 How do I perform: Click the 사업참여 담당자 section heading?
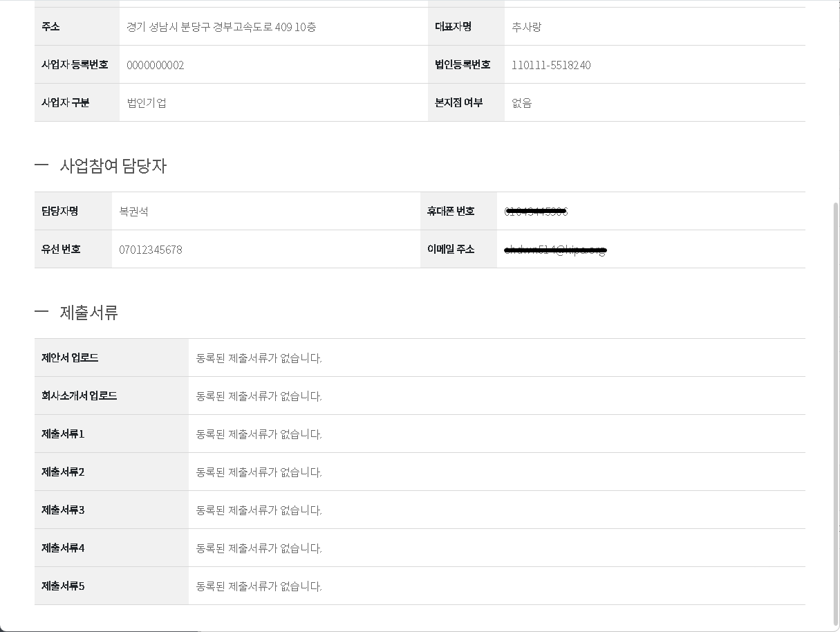(x=113, y=166)
